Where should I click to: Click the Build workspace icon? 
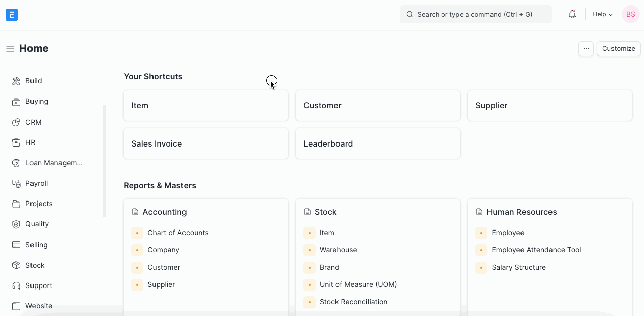(x=16, y=81)
